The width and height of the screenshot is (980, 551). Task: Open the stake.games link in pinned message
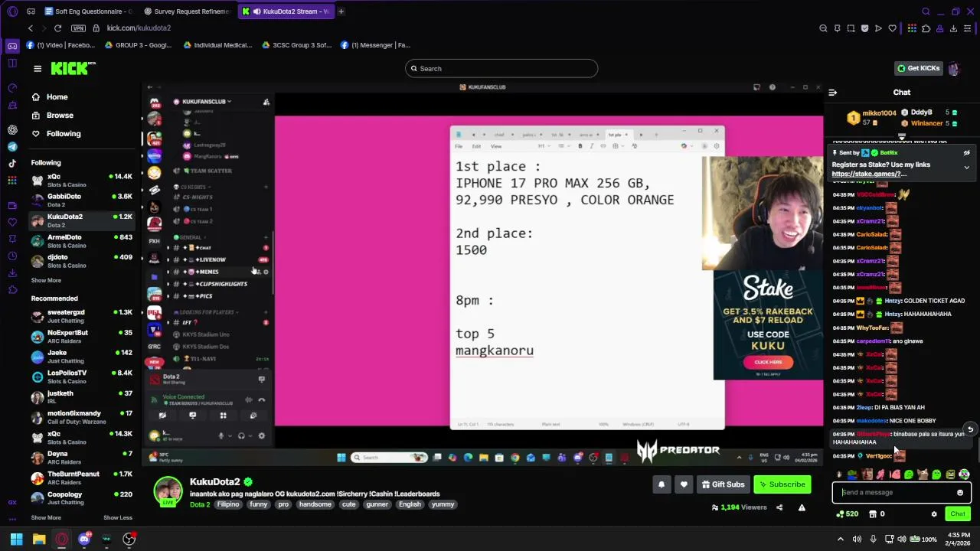(869, 174)
